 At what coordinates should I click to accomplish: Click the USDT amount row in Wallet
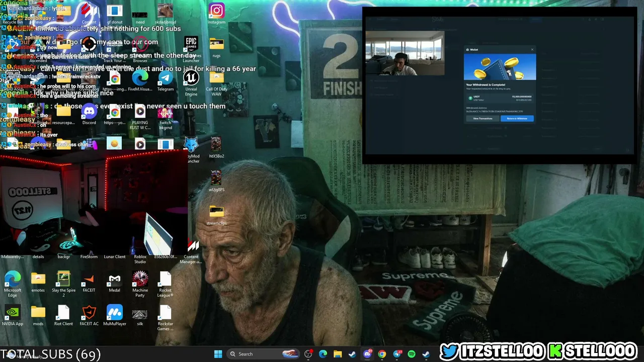[x=500, y=98]
